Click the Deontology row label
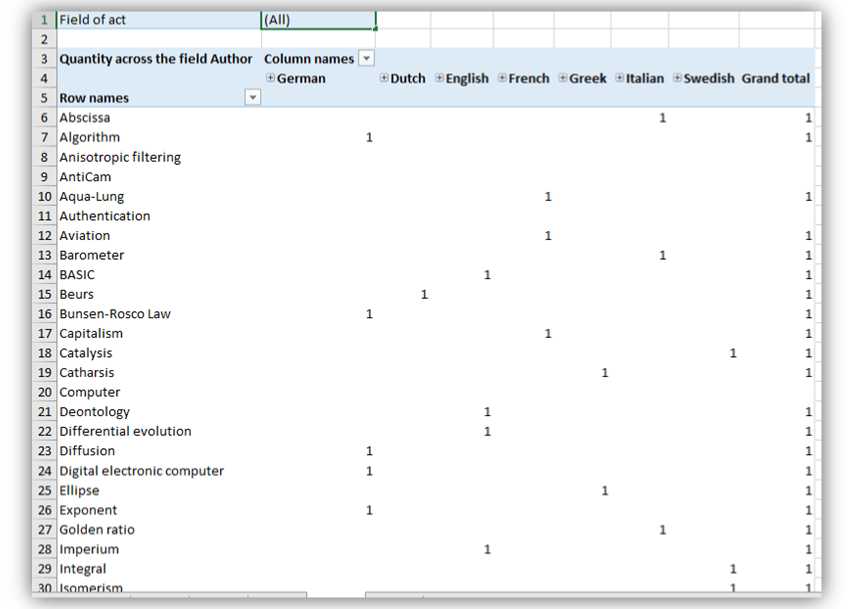853x609 pixels. coord(95,412)
